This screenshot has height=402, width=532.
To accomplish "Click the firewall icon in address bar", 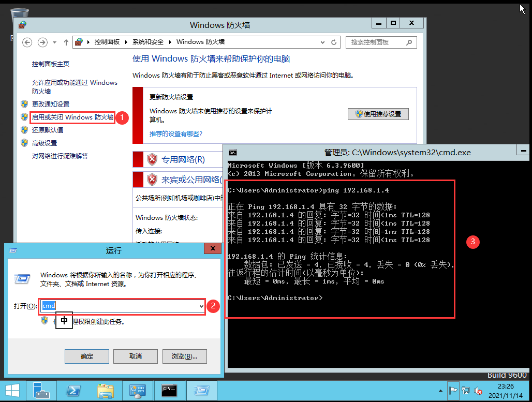I will coord(79,42).
